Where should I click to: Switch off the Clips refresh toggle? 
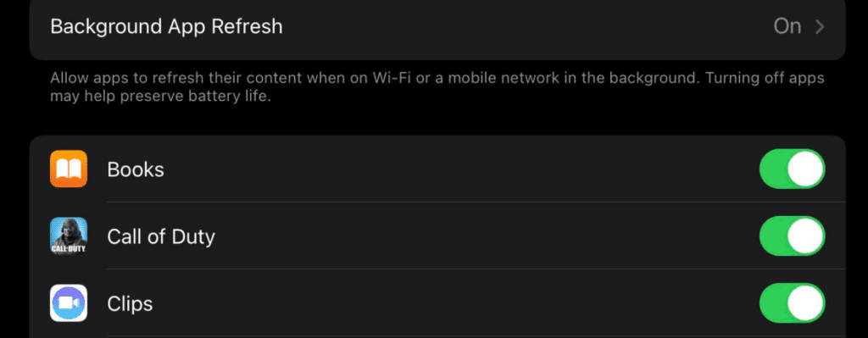[793, 303]
